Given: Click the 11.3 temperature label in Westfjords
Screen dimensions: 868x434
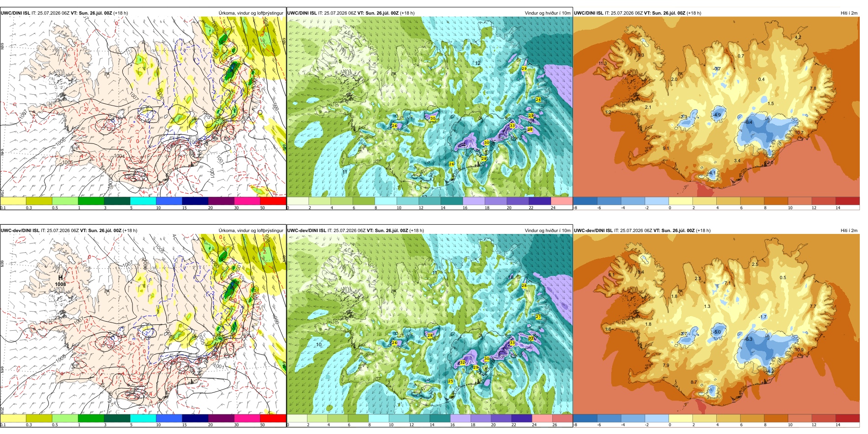Looking at the screenshot, I should click(603, 64).
